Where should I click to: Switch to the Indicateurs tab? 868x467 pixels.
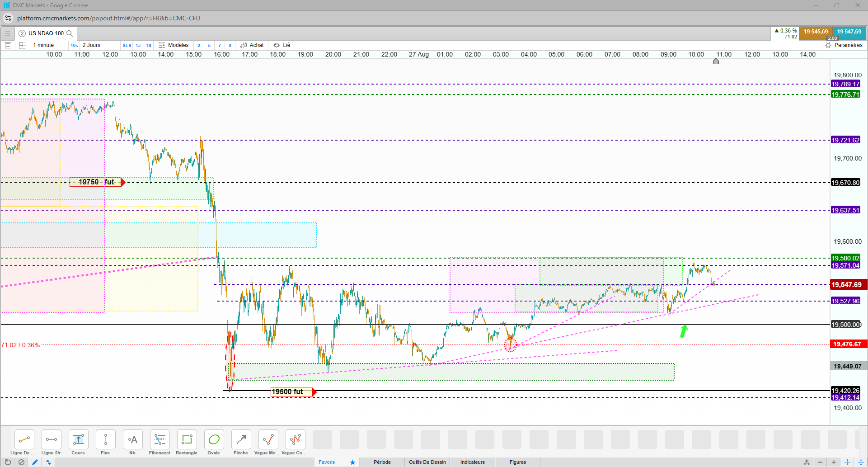click(x=473, y=462)
